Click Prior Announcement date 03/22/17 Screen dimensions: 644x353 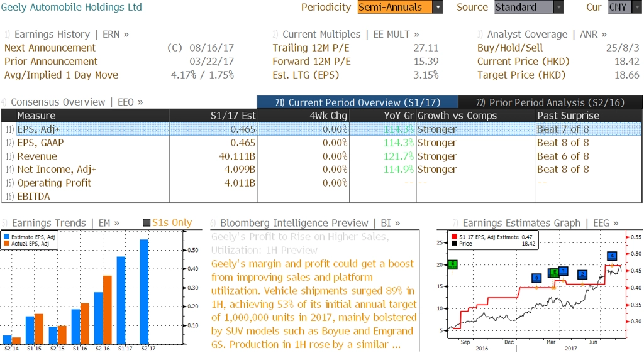click(x=212, y=62)
